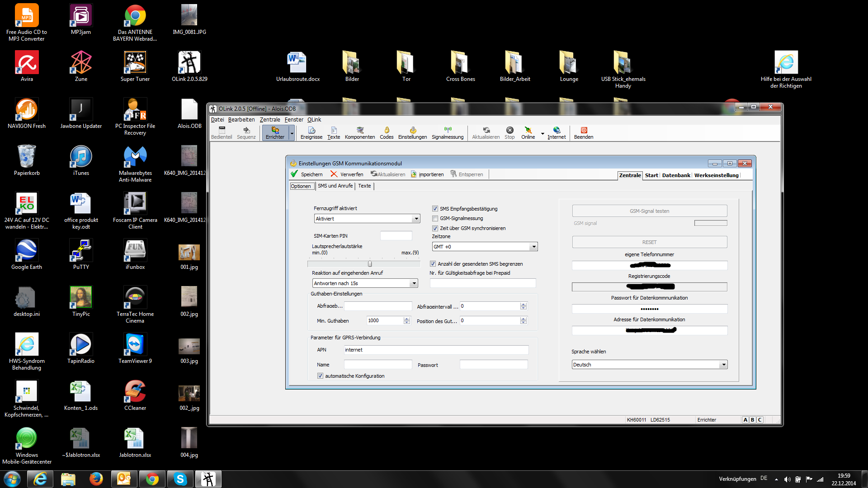Enable the GSM-Signalmessung checkbox
The image size is (868, 488).
click(435, 218)
